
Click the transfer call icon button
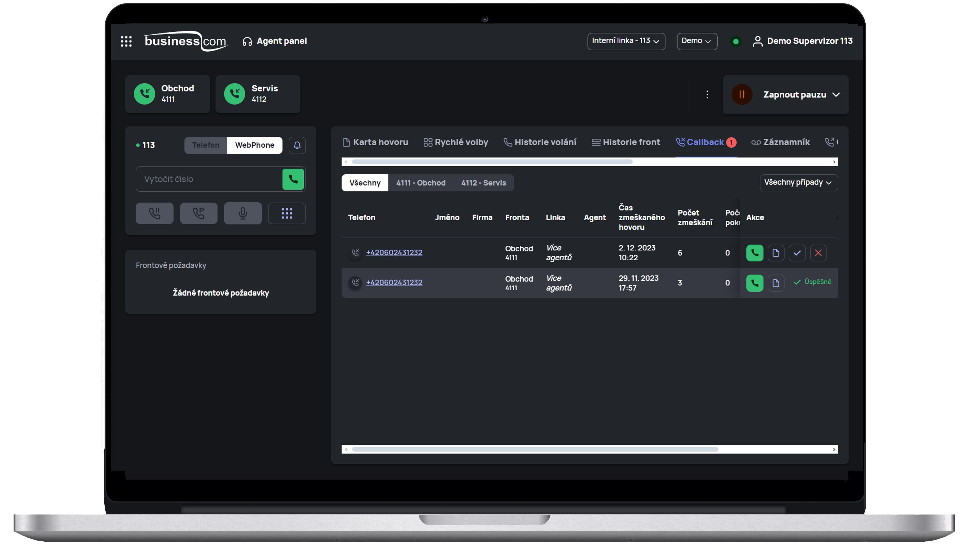pos(199,213)
